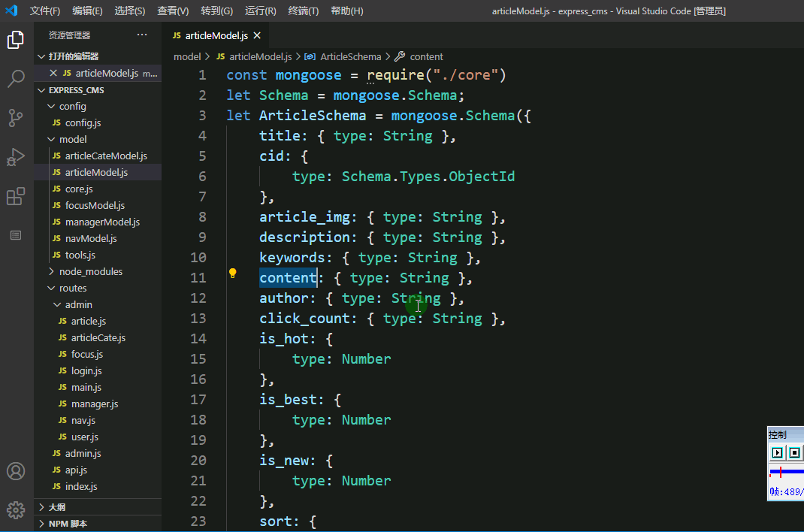Click the play button in control window
Viewport: 804px width, 532px height.
pyautogui.click(x=778, y=452)
